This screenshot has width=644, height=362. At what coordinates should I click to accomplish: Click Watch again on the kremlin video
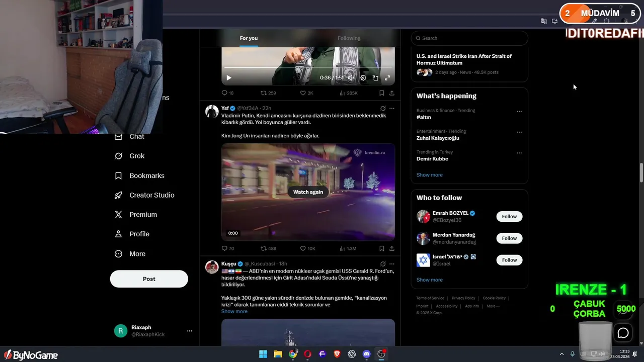tap(308, 192)
